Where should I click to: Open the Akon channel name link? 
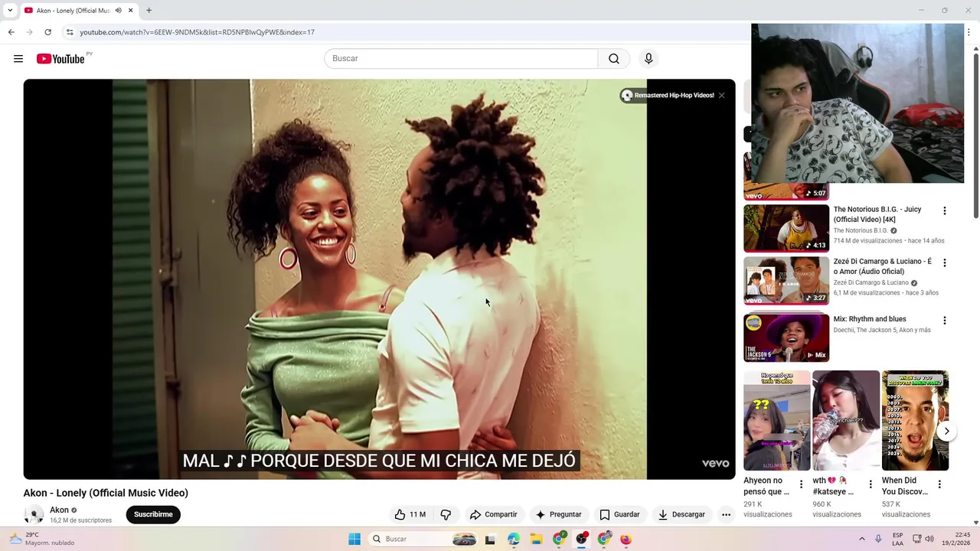click(59, 510)
